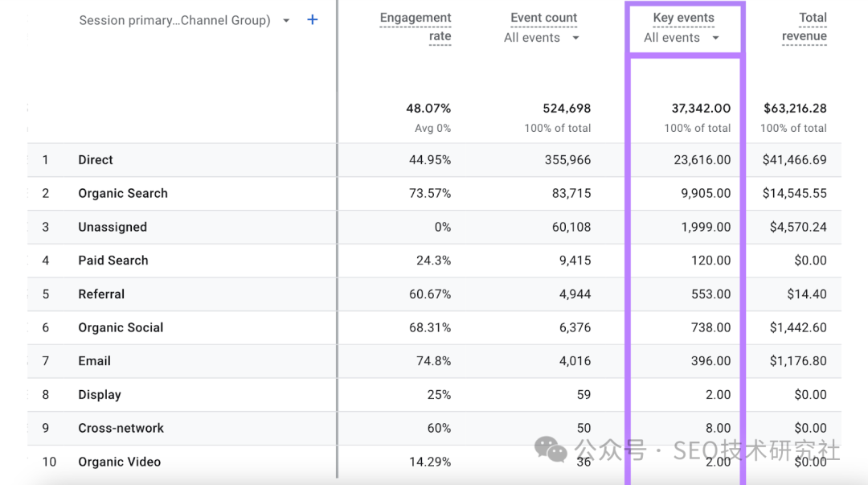The image size is (868, 485).
Task: Select the Referral row label
Action: pyautogui.click(x=101, y=294)
